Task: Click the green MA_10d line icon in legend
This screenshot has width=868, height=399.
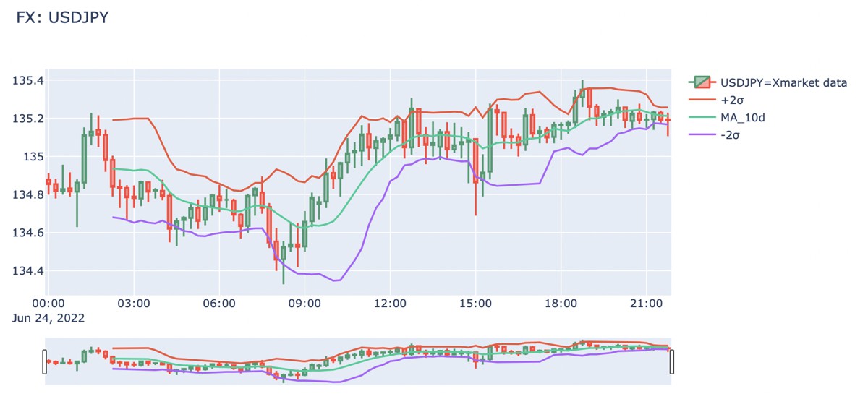Action: [x=702, y=117]
